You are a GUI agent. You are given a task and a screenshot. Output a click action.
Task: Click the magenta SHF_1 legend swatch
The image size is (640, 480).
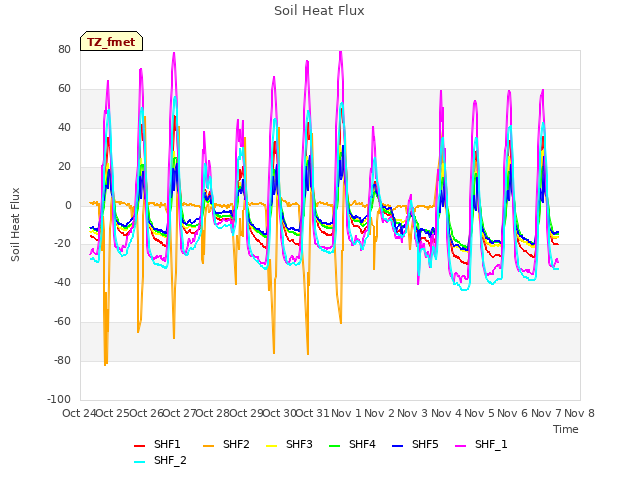pyautogui.click(x=460, y=446)
